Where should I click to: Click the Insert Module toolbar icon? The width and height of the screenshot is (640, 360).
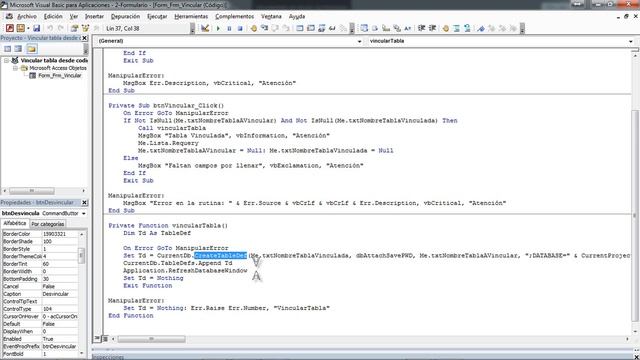[20, 28]
